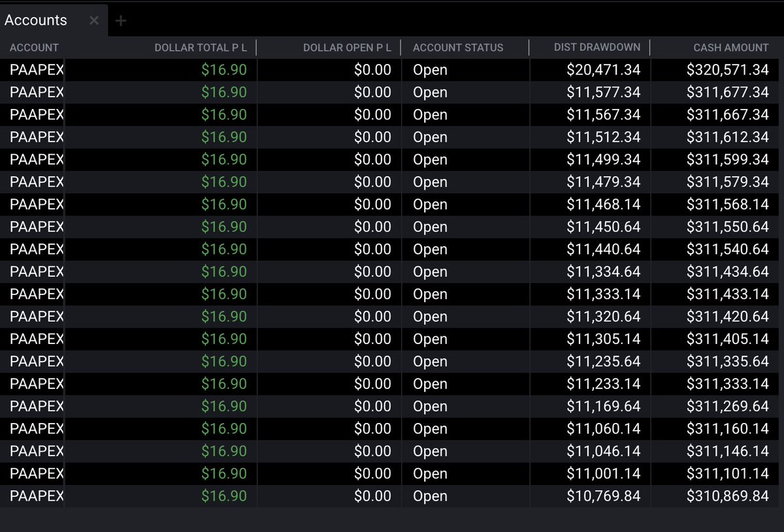784x532 pixels.
Task: Add a new tab with plus icon
Action: [x=120, y=21]
